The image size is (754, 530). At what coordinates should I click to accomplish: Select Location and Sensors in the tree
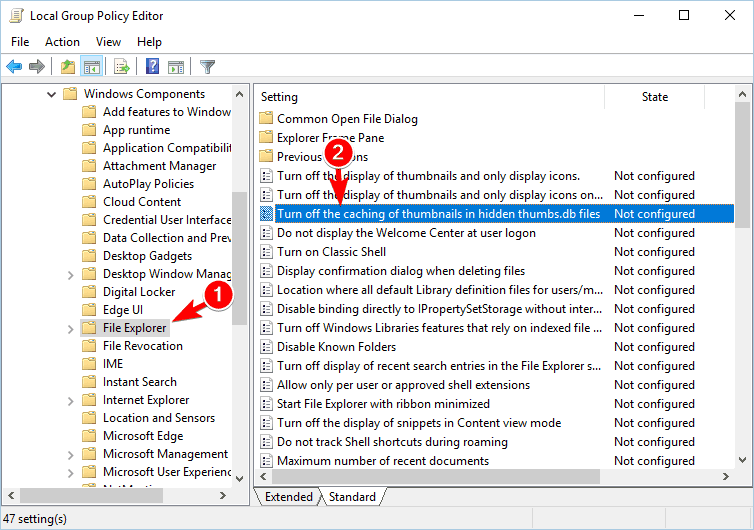(159, 418)
